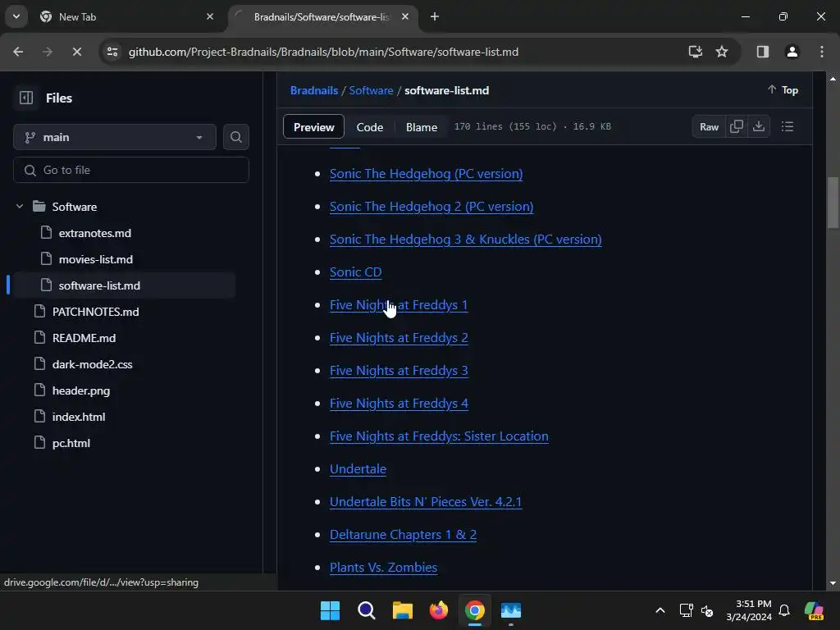Collapse the Files side panel icon

point(25,98)
